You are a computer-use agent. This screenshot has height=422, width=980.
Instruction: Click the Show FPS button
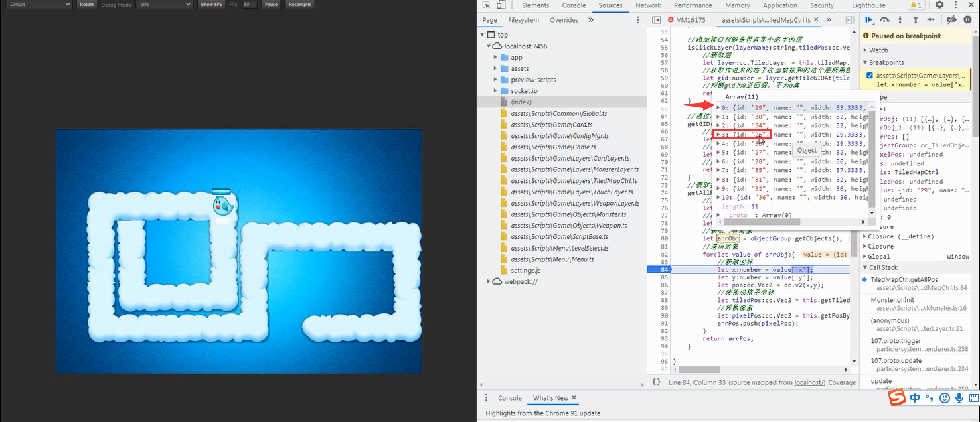[211, 4]
